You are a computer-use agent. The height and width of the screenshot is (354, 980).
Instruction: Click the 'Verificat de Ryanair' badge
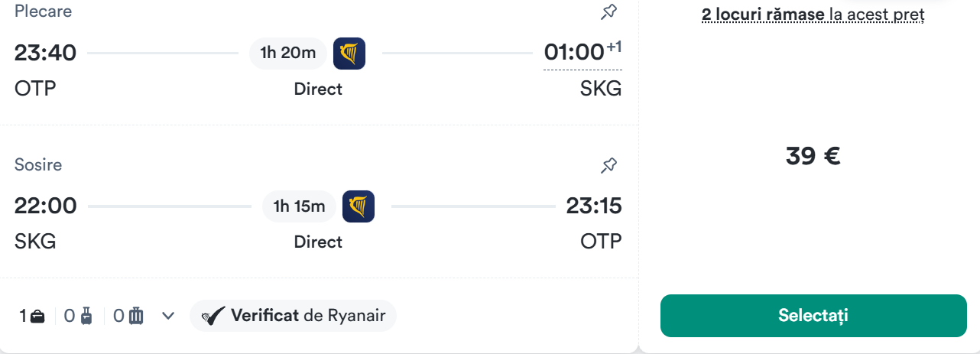tap(294, 316)
